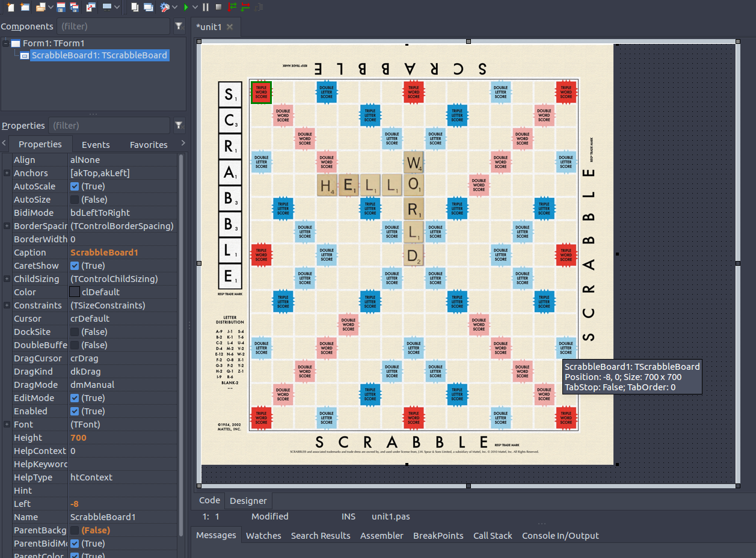Click the Color clDefault swatch
756x558 pixels.
coord(75,292)
